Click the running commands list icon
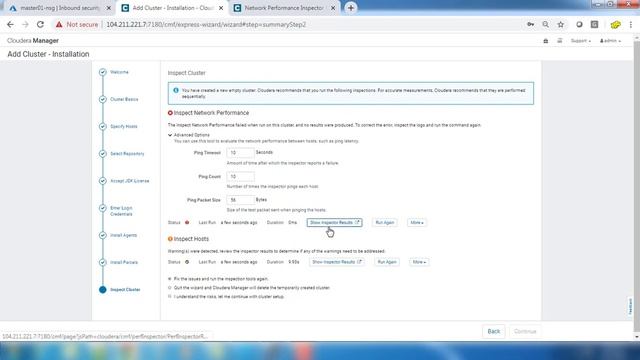The image size is (640, 360). [560, 41]
